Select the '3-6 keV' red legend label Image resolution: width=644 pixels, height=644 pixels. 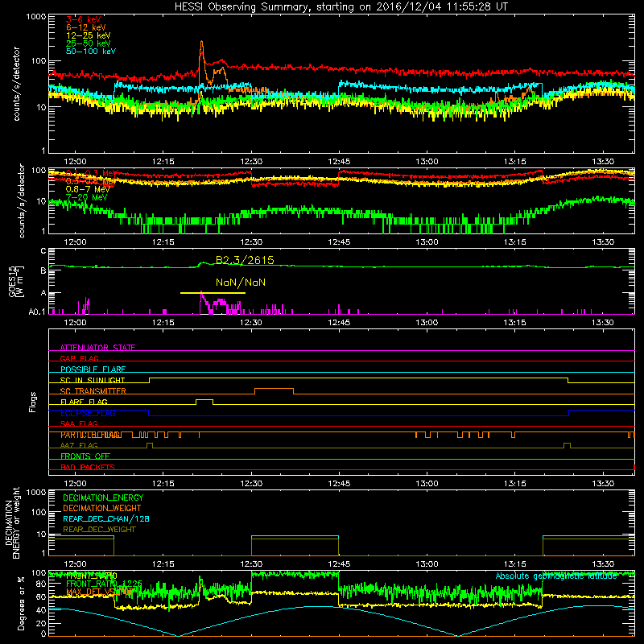pyautogui.click(x=84, y=19)
